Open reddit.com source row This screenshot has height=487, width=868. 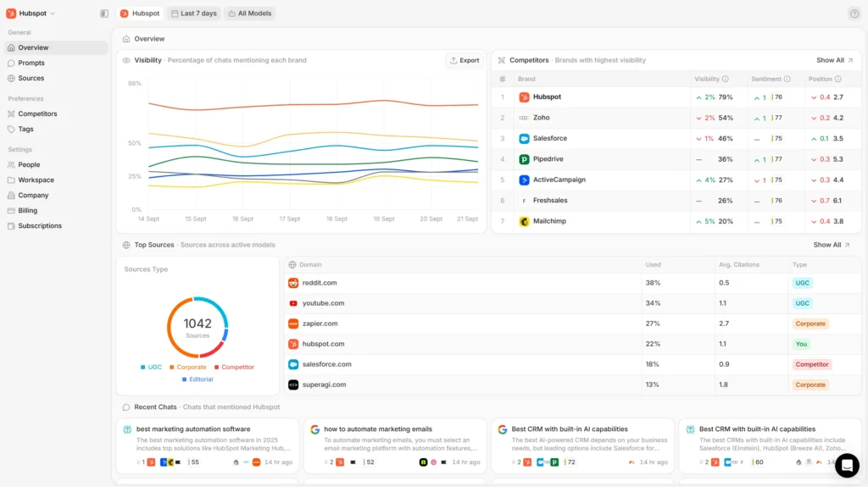573,283
